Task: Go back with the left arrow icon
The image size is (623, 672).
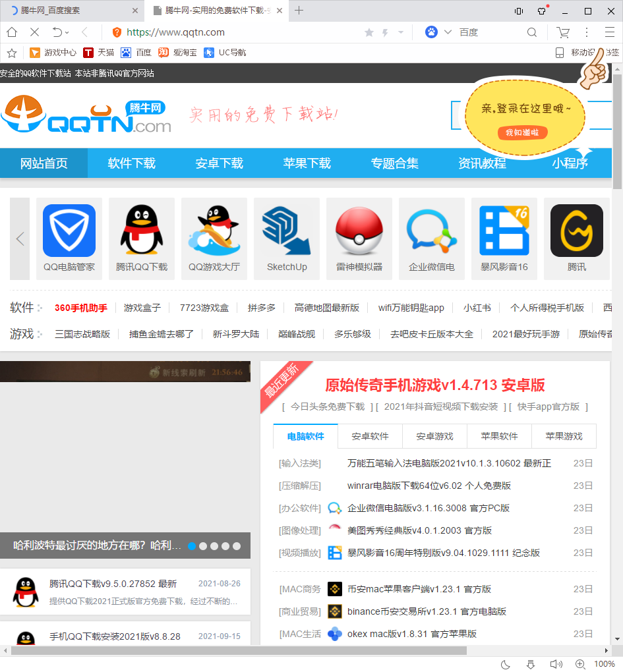Action: [x=84, y=32]
